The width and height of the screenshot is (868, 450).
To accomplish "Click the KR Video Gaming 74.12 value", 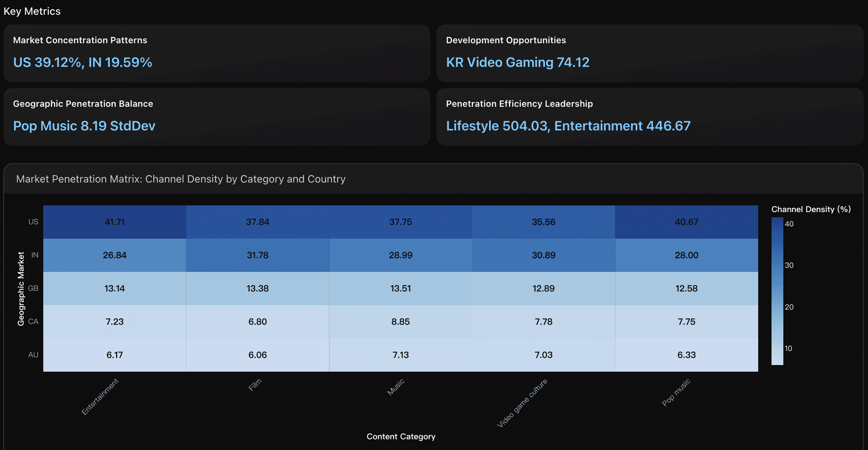I will [518, 62].
